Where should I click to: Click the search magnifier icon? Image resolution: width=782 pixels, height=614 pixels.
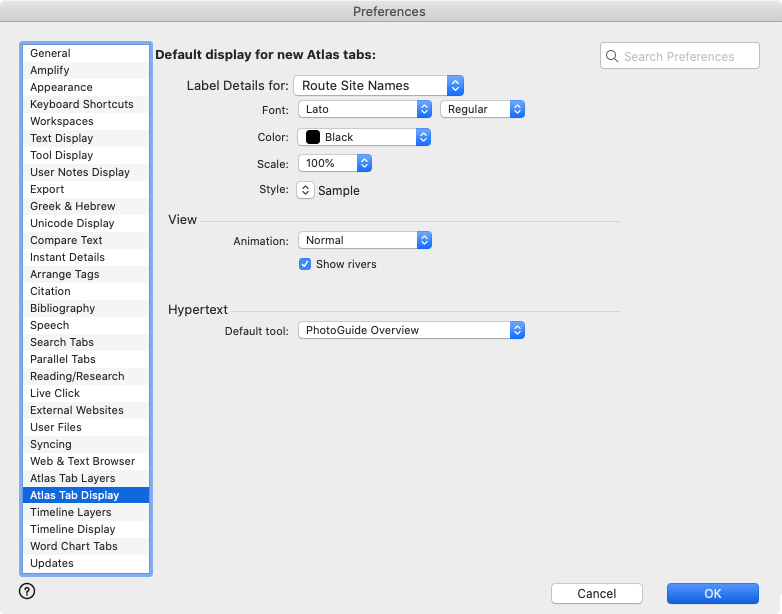tap(612, 57)
